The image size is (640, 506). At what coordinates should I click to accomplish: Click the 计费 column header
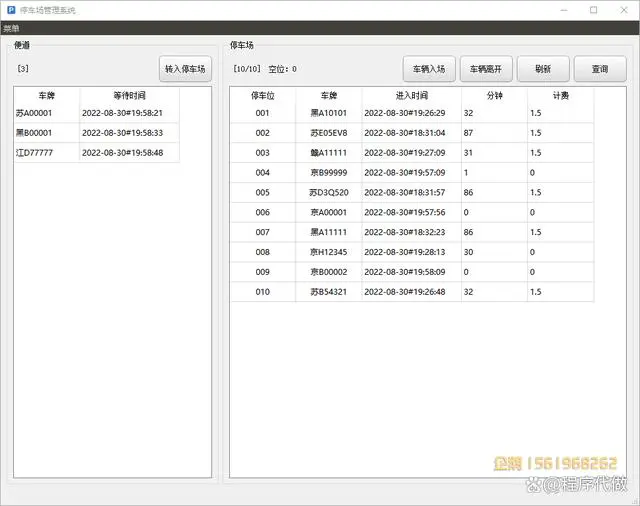click(560, 96)
